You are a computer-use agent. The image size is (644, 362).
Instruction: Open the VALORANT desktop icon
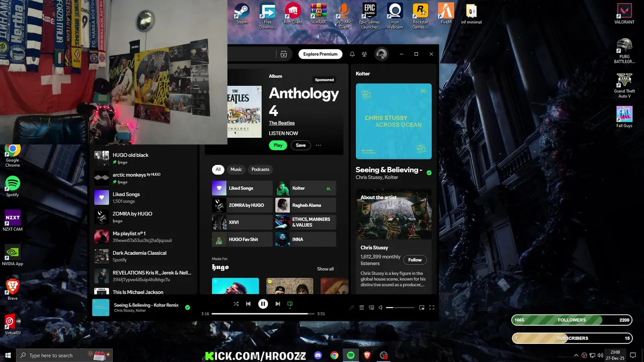pyautogui.click(x=624, y=14)
